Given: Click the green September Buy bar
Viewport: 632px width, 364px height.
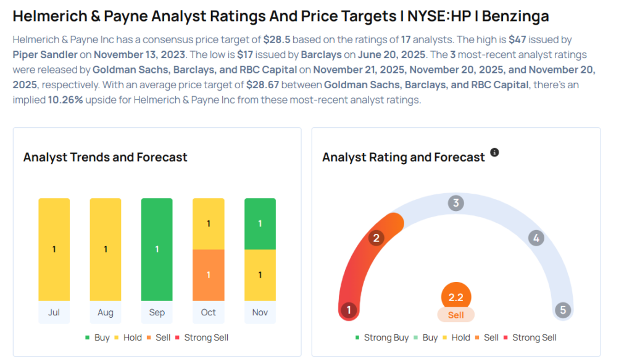Looking at the screenshot, I should (x=157, y=249).
